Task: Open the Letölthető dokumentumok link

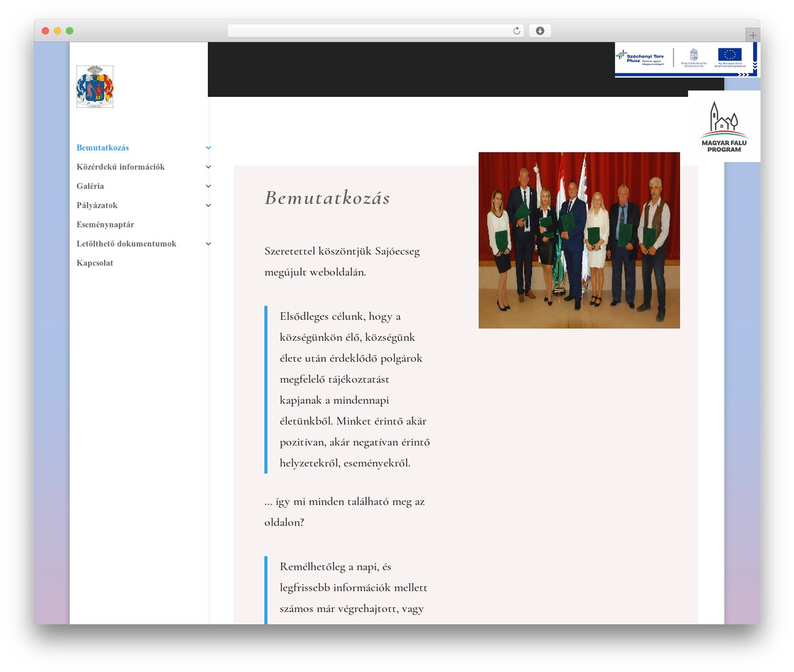Action: tap(127, 244)
